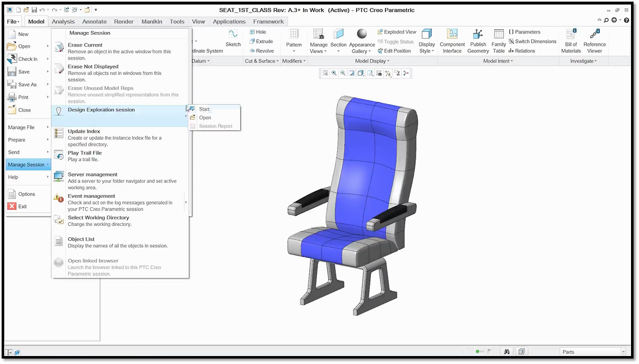Screen dimensions: 639x364
Task: Switch to the Framework tab
Action: [268, 21]
